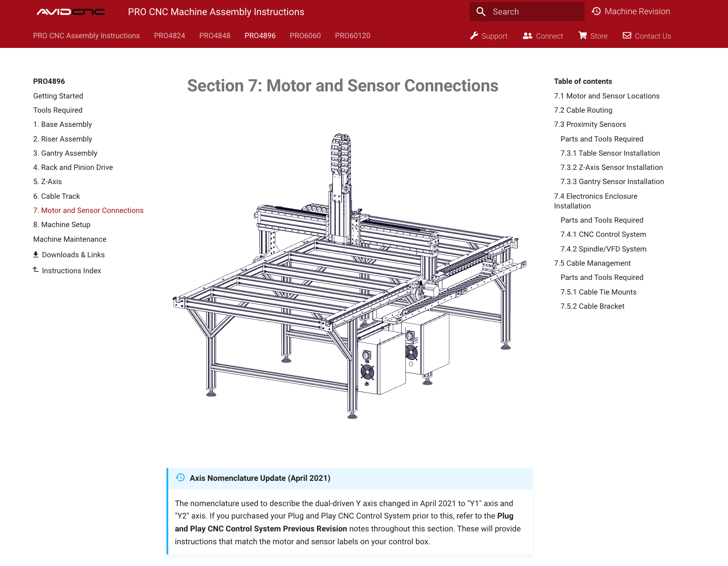This screenshot has width=728, height=566.
Task: Click the Machine Revision history icon
Action: coord(596,12)
